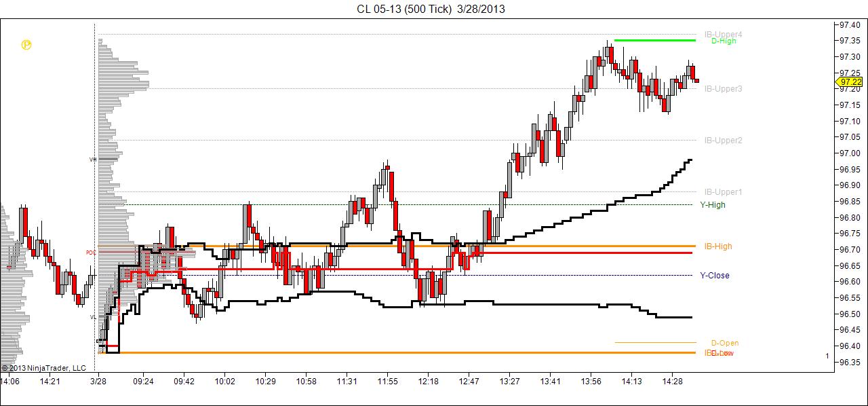Click the D-High label

click(x=724, y=41)
